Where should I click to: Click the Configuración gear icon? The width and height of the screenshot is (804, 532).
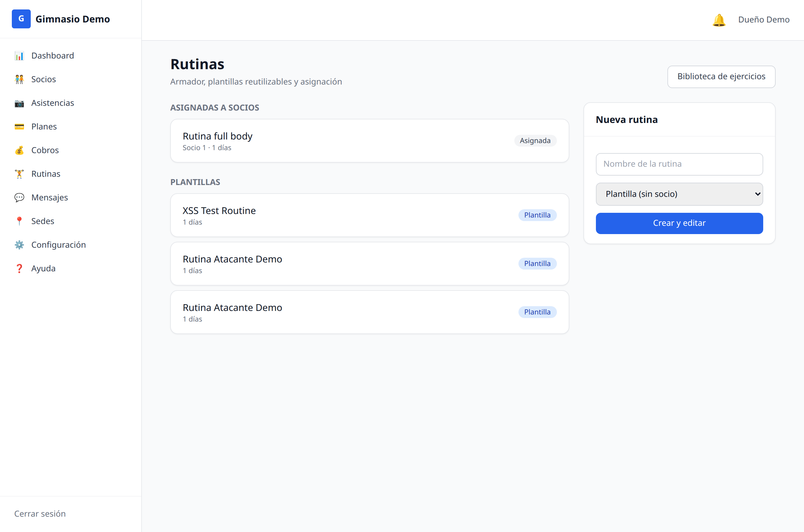tap(19, 245)
